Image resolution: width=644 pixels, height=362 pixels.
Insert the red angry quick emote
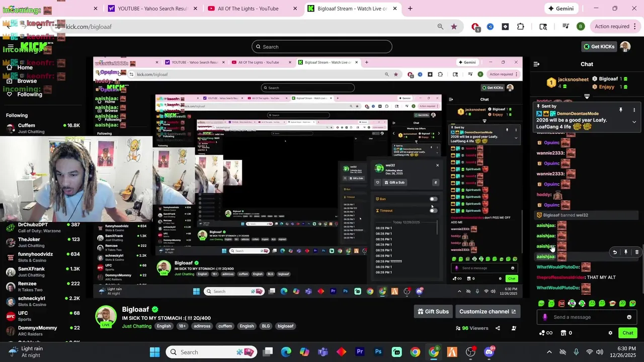[561, 303]
